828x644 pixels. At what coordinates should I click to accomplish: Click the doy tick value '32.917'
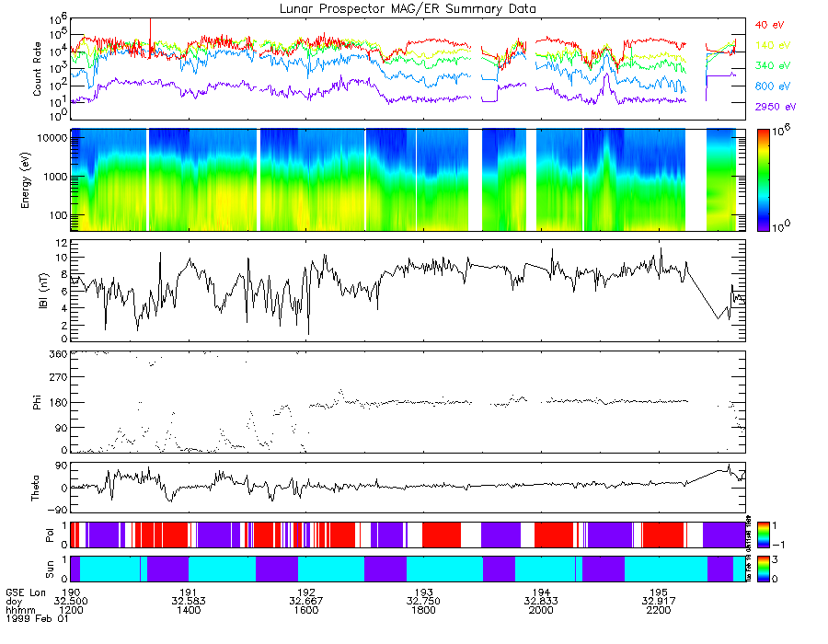(x=659, y=602)
